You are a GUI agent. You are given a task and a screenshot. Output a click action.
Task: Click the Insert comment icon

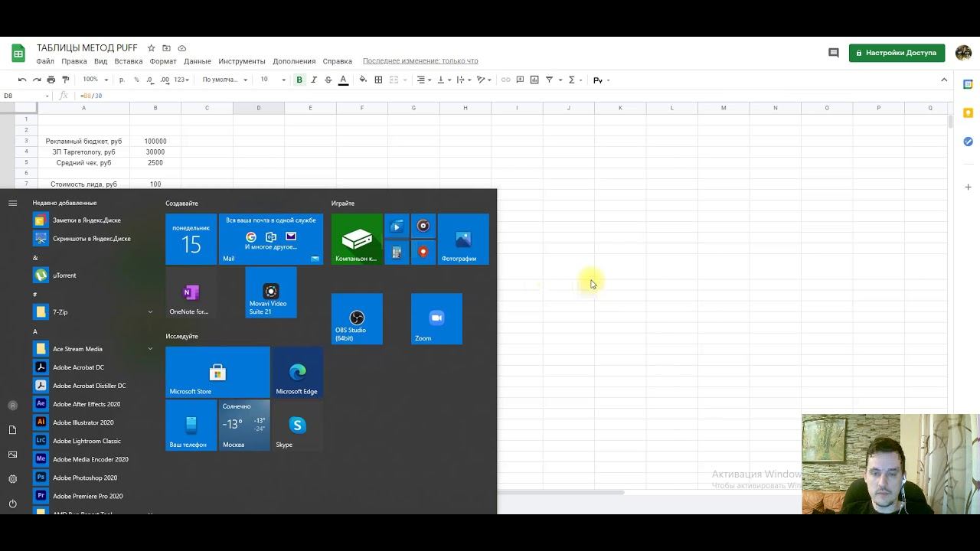pos(521,80)
